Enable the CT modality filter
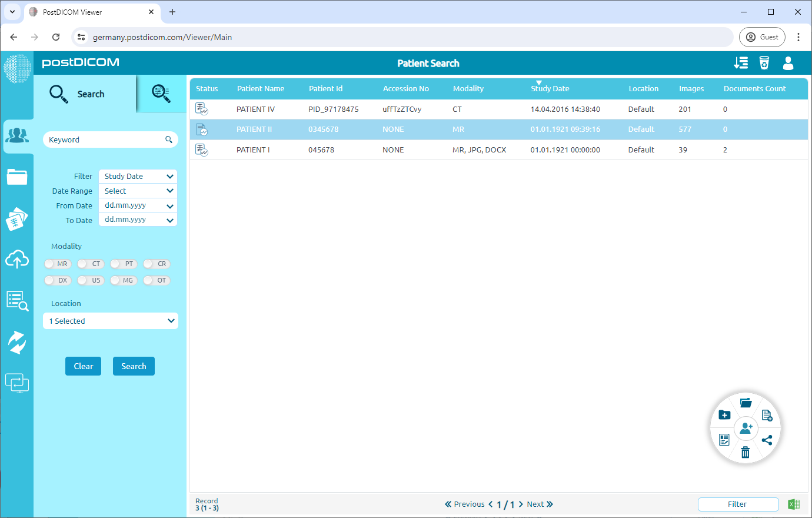The image size is (812, 518). (90, 264)
